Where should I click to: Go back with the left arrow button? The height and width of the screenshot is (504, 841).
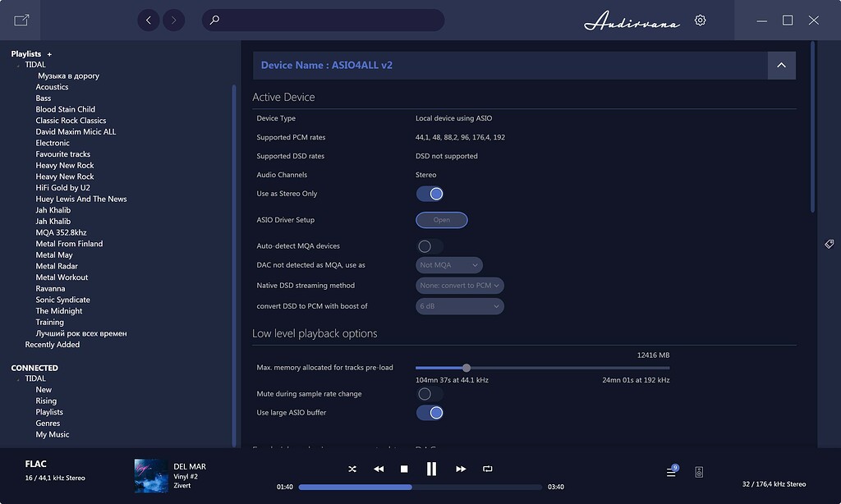point(149,21)
